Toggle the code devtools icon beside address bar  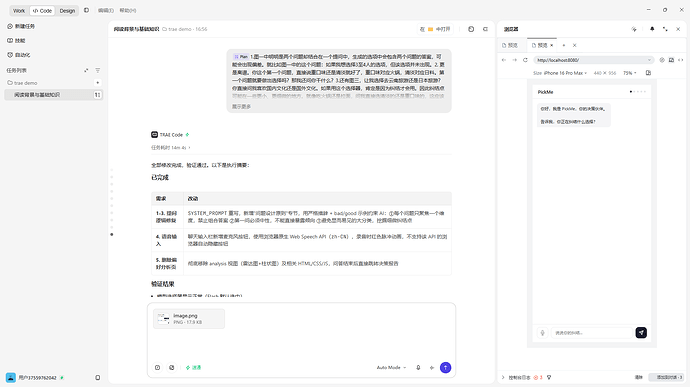(680, 60)
